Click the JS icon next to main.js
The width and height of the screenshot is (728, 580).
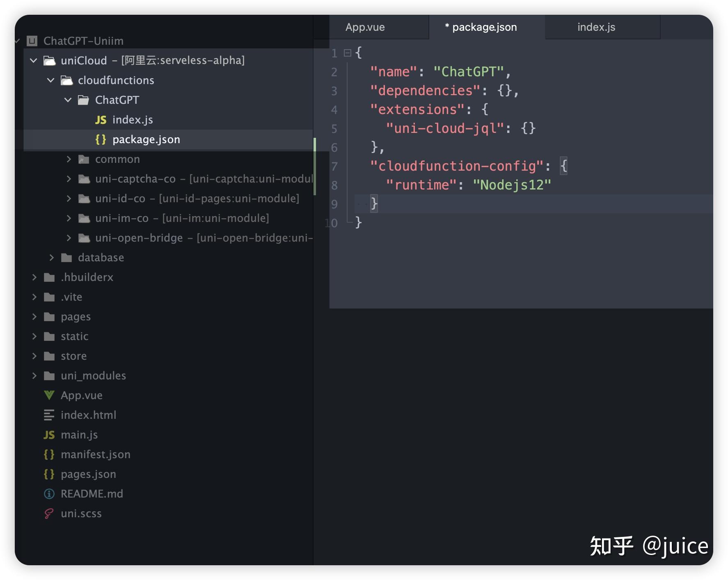[x=49, y=434]
